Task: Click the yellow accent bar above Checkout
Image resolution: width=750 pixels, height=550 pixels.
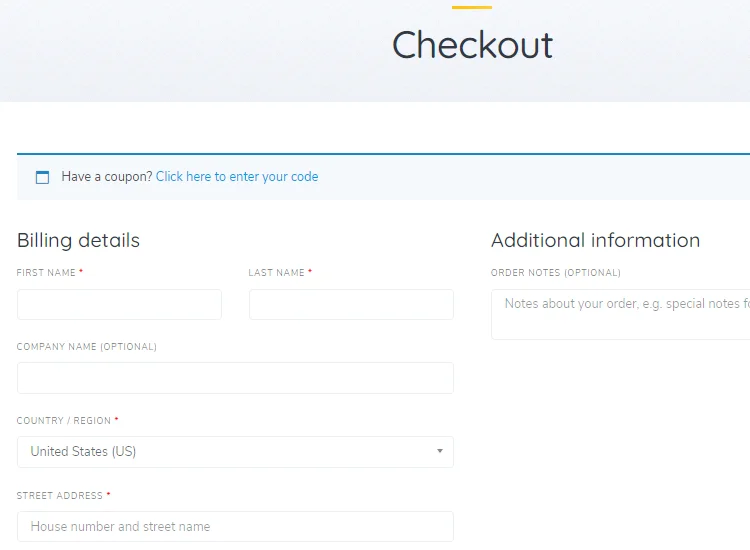Action: tap(472, 7)
